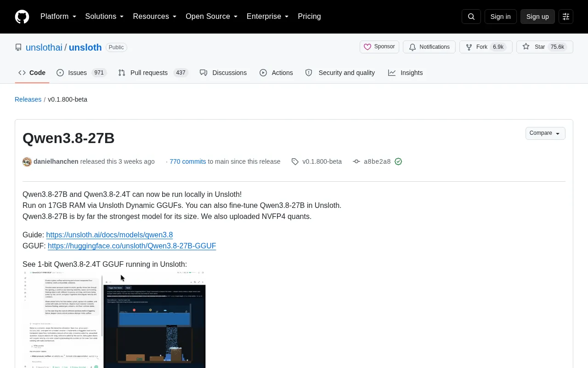Expand the Open Source menu
The image size is (588, 368).
(x=212, y=17)
